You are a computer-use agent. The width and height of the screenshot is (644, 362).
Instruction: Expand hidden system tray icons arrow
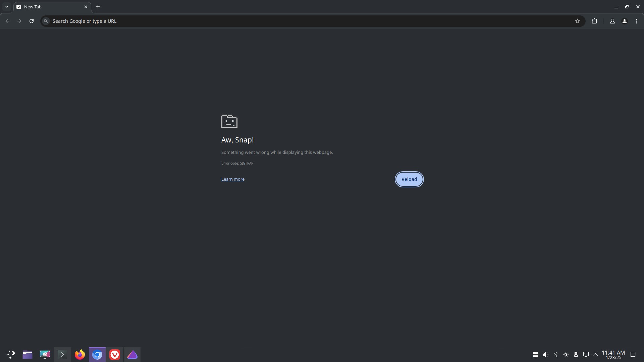pyautogui.click(x=595, y=355)
